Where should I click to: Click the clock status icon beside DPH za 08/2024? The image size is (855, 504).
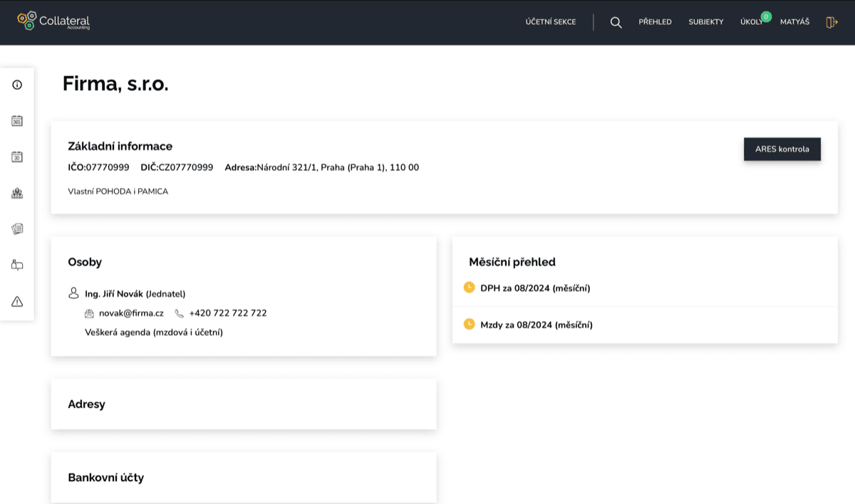(470, 288)
